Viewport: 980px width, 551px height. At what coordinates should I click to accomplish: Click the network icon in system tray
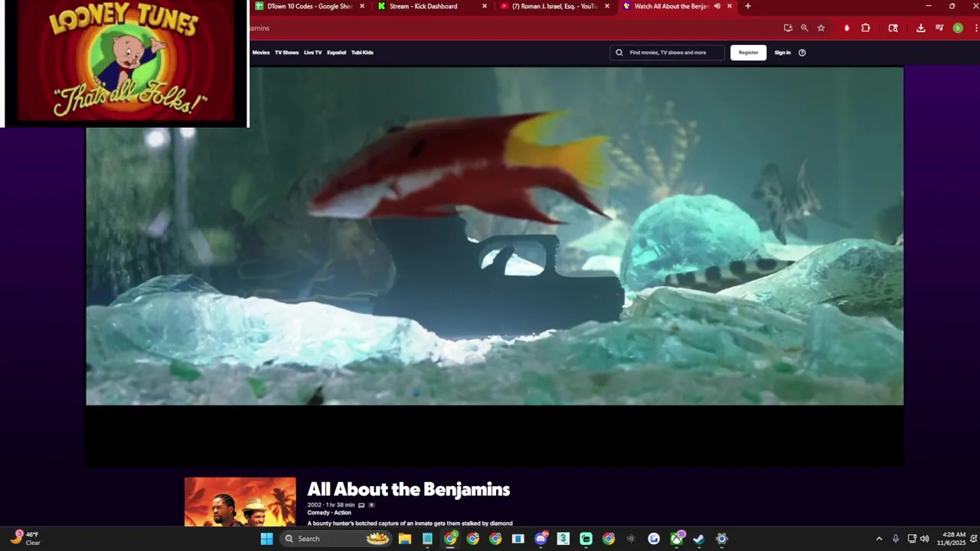pos(912,539)
